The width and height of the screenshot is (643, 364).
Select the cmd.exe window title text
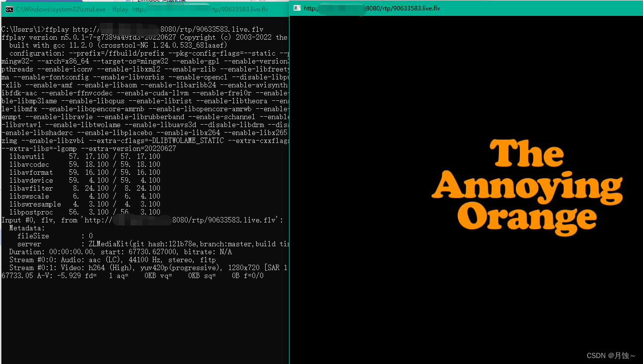(142, 9)
